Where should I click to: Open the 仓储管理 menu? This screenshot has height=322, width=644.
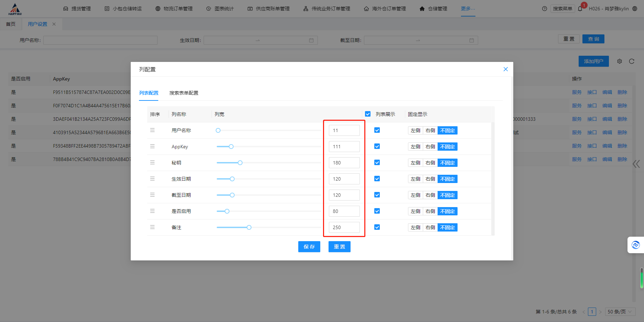tap(433, 9)
